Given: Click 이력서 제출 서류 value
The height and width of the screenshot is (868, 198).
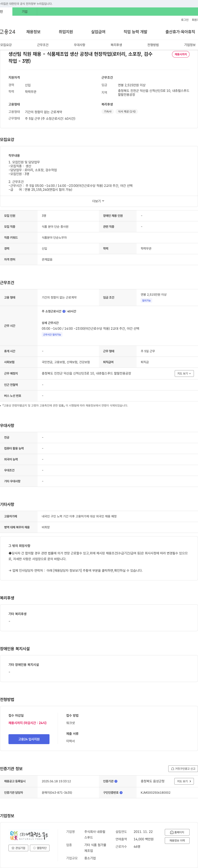Looking at the screenshot, I should coord(71,741).
